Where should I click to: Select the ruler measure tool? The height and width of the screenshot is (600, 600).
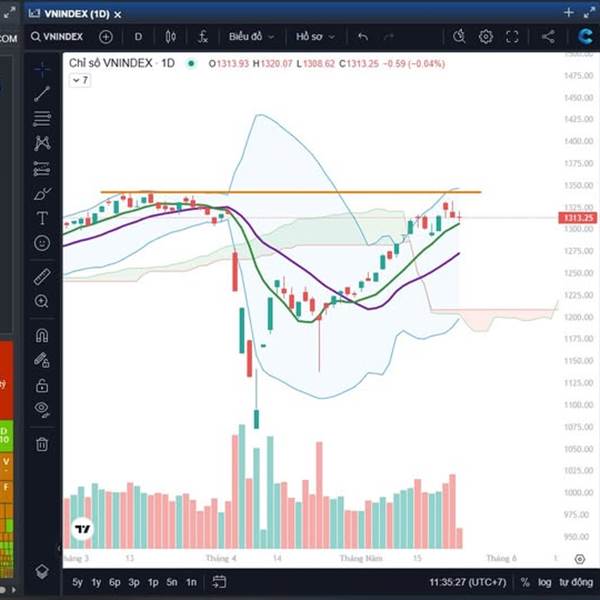pos(42,277)
